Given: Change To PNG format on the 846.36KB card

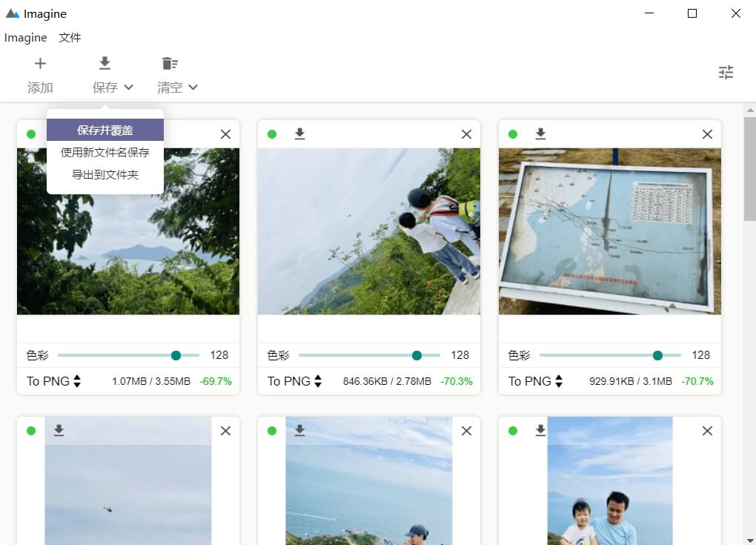Looking at the screenshot, I should pos(294,381).
